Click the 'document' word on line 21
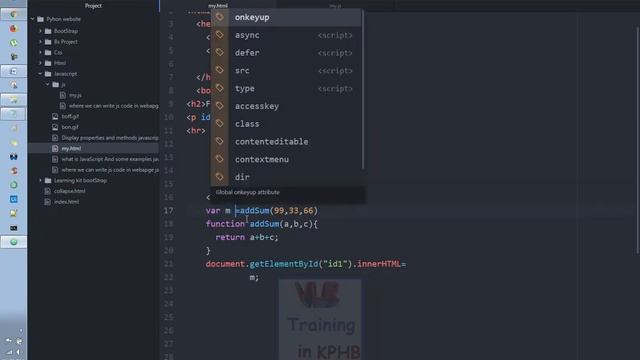Viewport: 640px width, 360px height. pos(225,264)
